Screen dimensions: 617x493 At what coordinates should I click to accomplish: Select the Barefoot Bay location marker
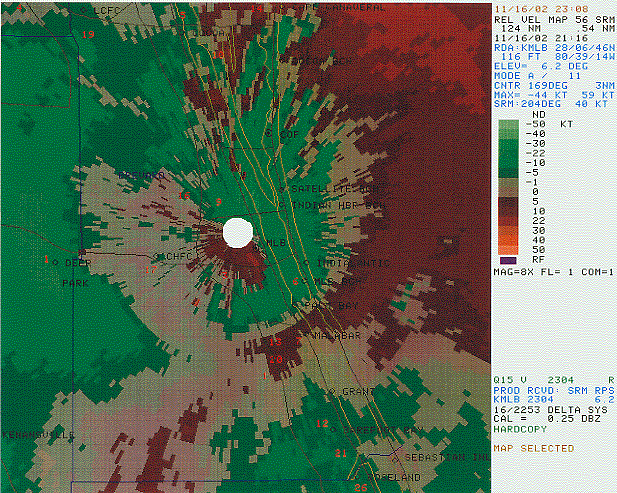click(334, 430)
